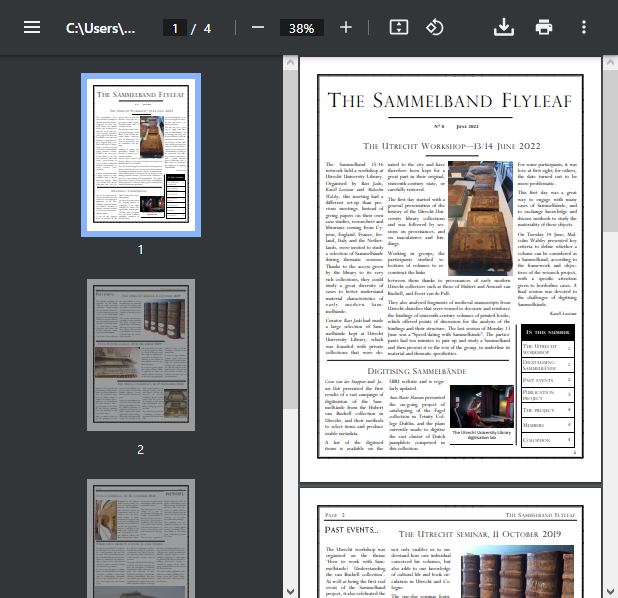Screen dimensions: 618x598
Task: Select page 2 thumbnail
Action: pyautogui.click(x=141, y=355)
